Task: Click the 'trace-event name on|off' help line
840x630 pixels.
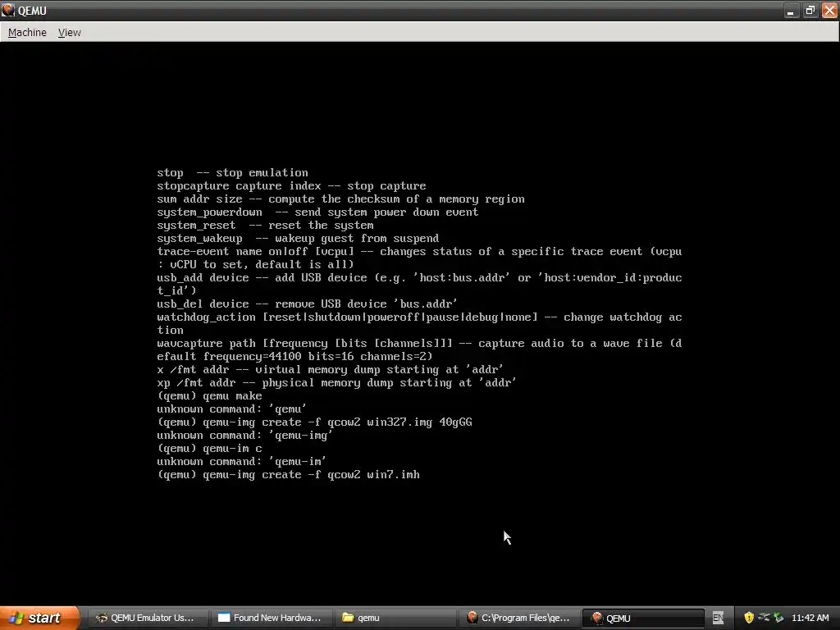Action: [x=419, y=251]
